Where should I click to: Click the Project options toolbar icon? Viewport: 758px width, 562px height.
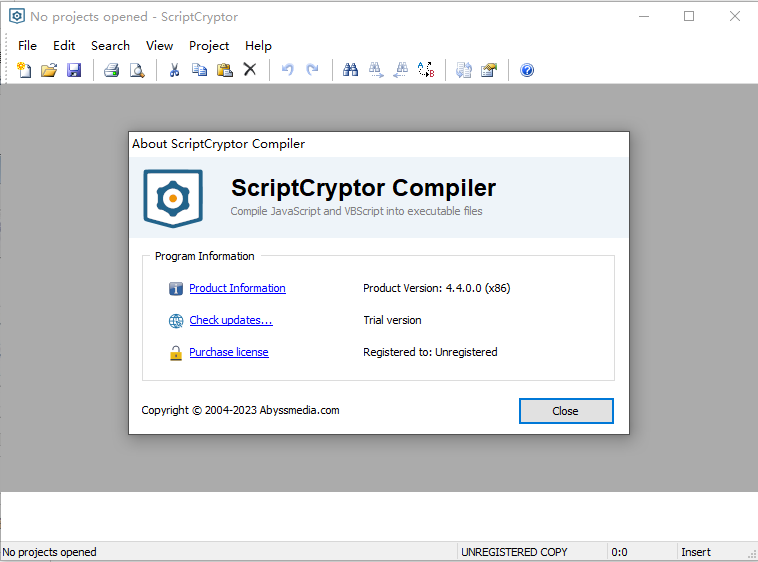489,70
